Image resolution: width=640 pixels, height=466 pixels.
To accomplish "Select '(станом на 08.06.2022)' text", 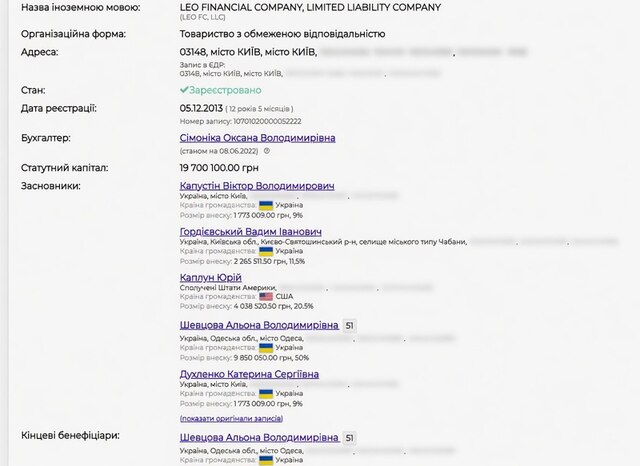I will [219, 151].
